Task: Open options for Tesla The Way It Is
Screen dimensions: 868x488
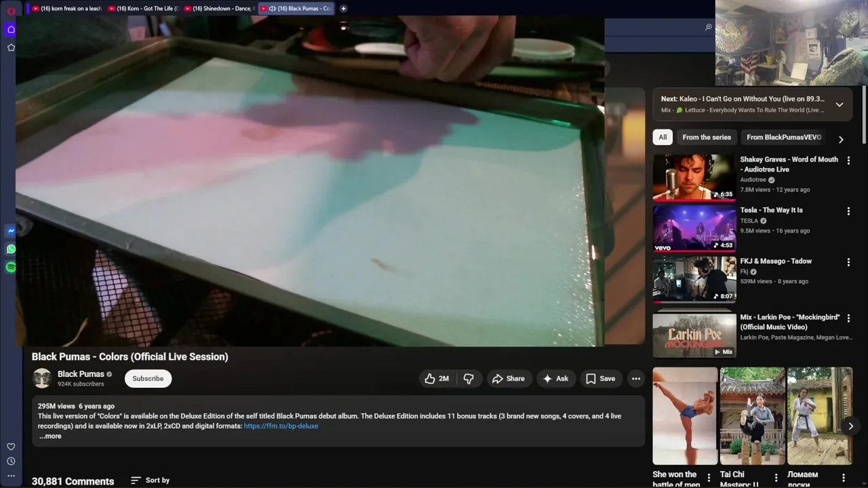Action: tap(848, 211)
